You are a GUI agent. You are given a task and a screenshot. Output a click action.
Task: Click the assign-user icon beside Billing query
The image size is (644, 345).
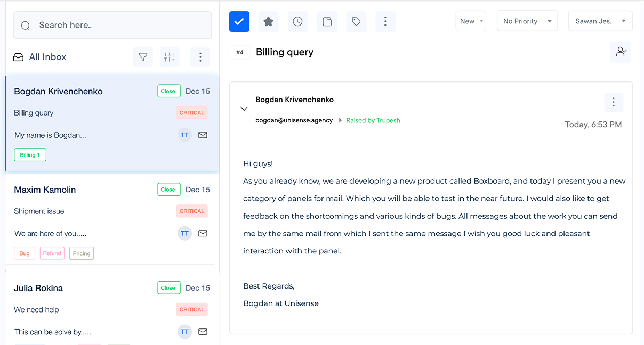coord(621,52)
